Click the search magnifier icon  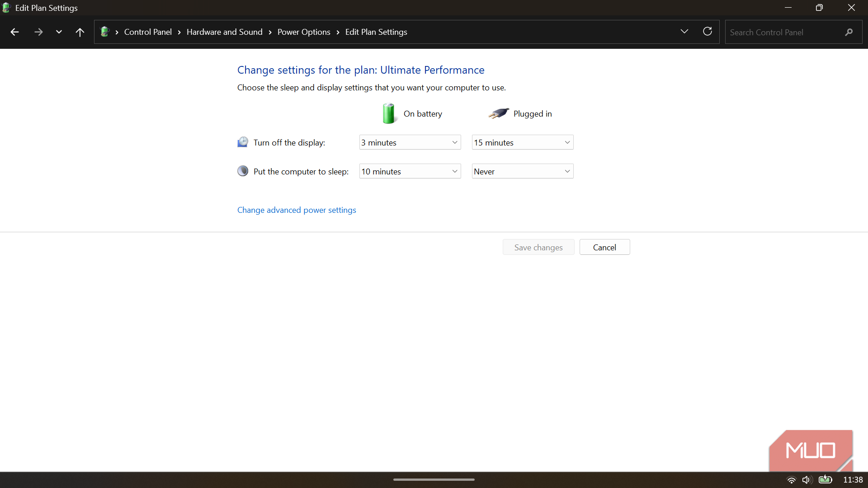tap(849, 32)
